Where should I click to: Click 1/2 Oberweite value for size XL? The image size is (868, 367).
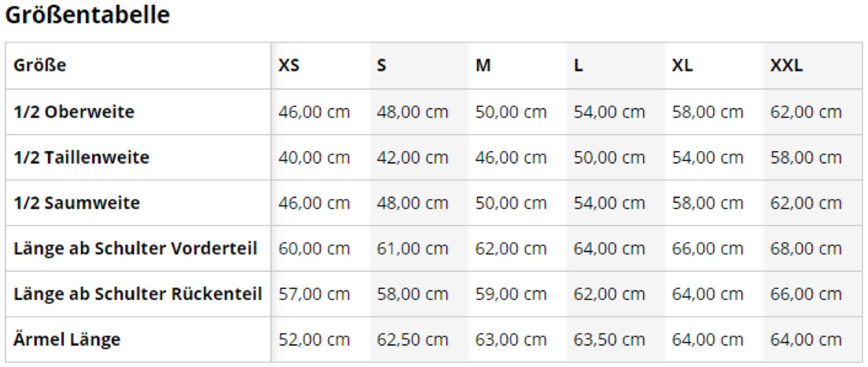(707, 112)
